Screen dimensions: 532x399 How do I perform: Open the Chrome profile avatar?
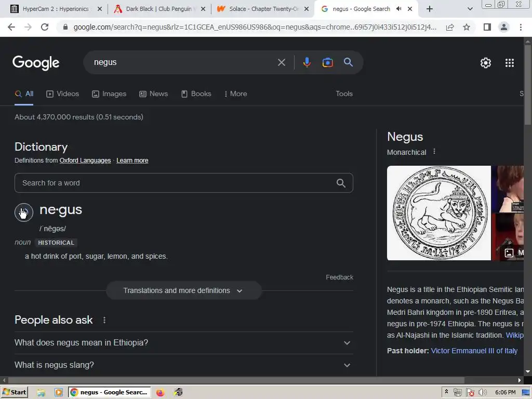(x=504, y=27)
